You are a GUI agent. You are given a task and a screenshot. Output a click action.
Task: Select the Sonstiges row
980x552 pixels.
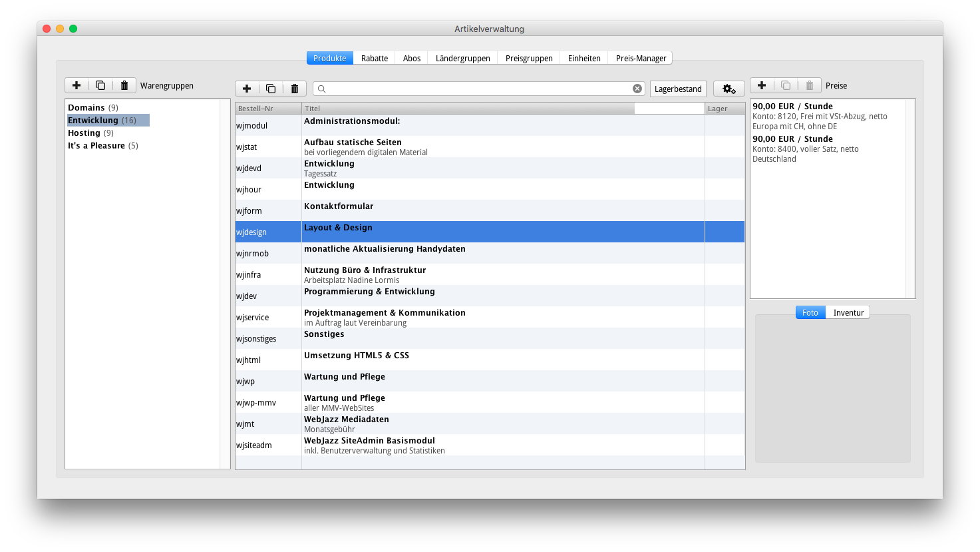tap(490, 338)
